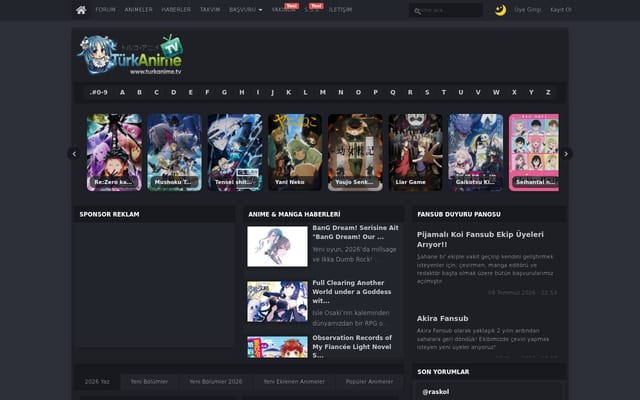640x400 pixels.
Task: Click the SON YORUMLAR heading
Action: (x=443, y=372)
